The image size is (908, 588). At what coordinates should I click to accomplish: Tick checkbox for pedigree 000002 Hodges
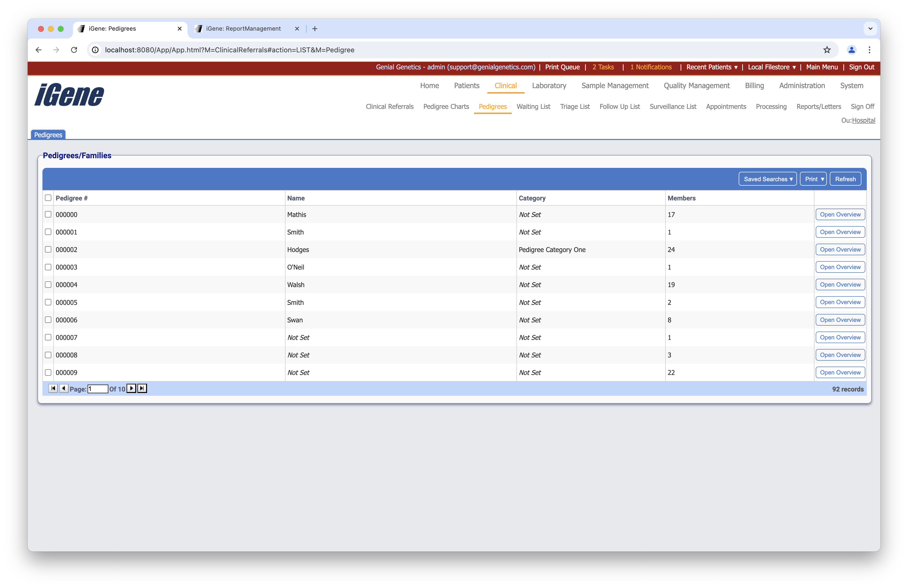pyautogui.click(x=48, y=250)
